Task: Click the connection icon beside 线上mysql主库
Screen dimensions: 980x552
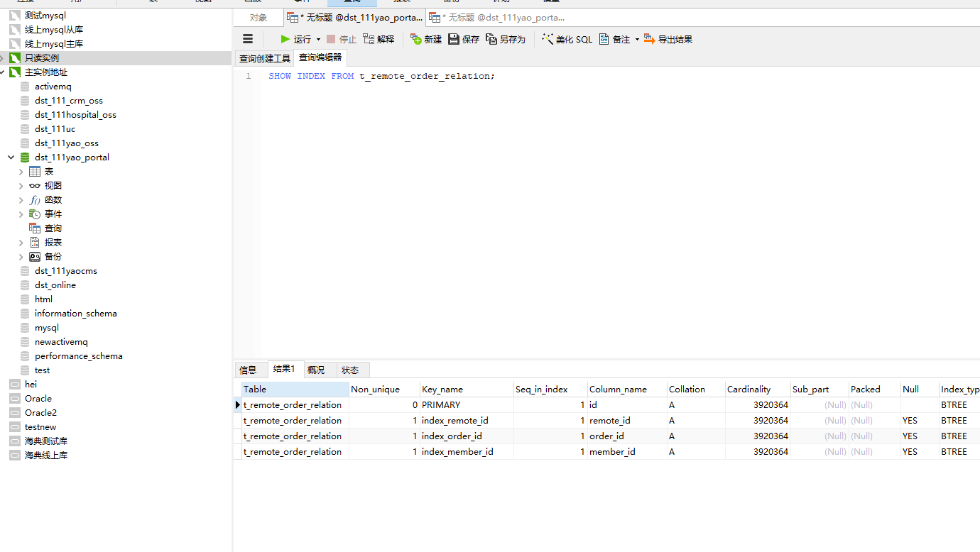Action: point(15,44)
